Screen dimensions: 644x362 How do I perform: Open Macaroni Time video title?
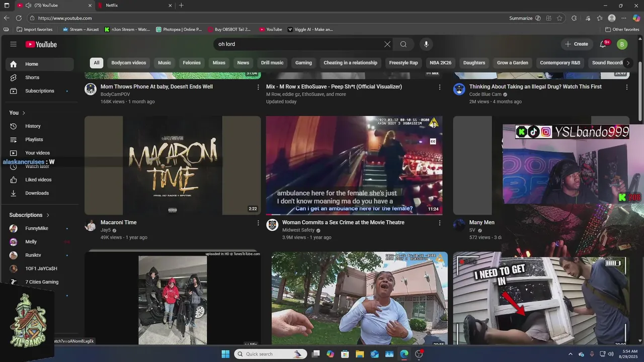(x=118, y=222)
